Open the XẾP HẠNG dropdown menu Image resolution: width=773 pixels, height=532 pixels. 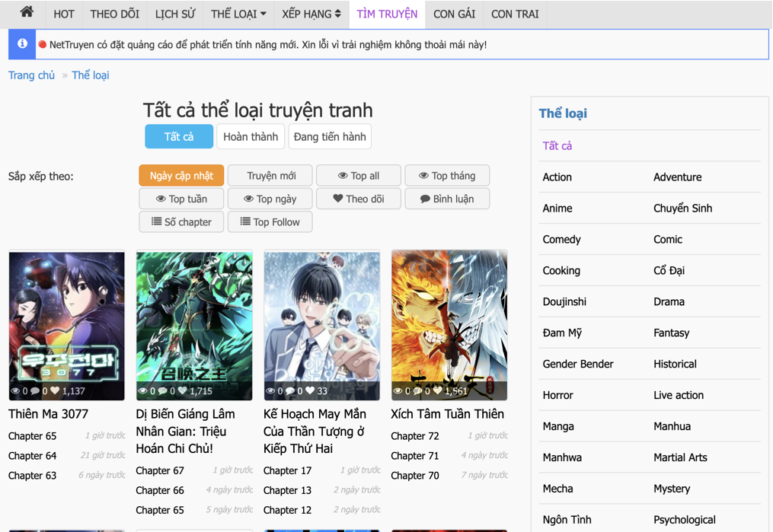[x=311, y=14]
